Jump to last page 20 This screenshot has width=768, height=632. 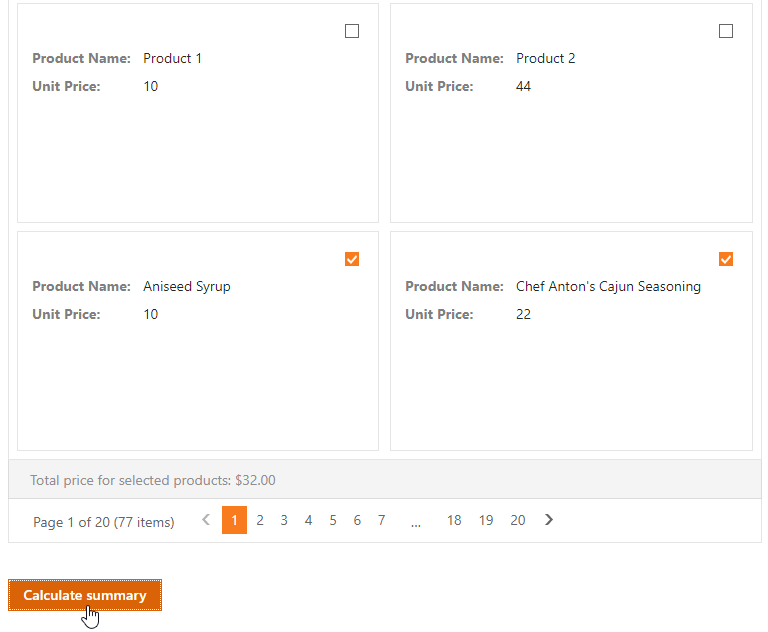pos(518,520)
